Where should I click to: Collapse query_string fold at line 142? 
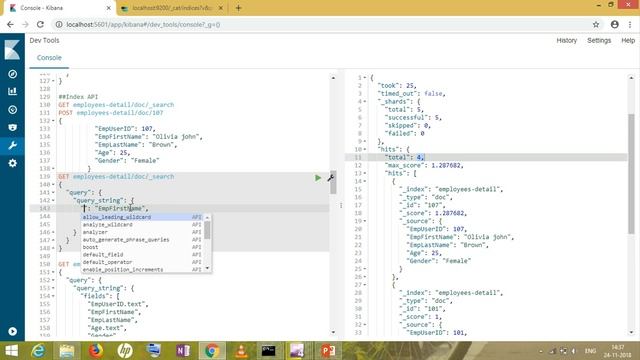click(x=53, y=200)
